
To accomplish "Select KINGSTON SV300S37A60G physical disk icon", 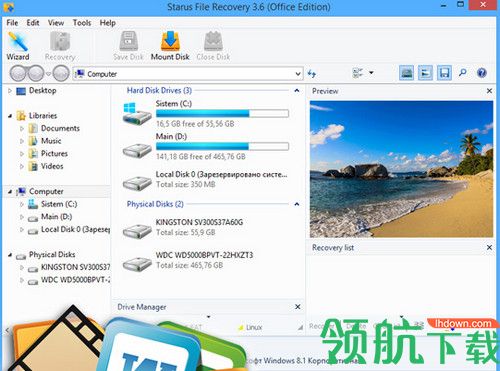I will click(137, 231).
